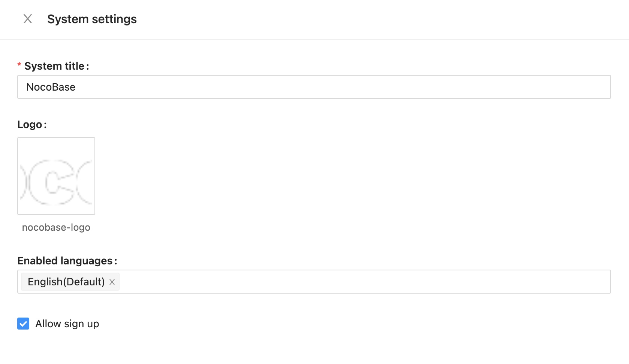Expand language list at selector's right end
The width and height of the screenshot is (629, 364).
(x=602, y=282)
